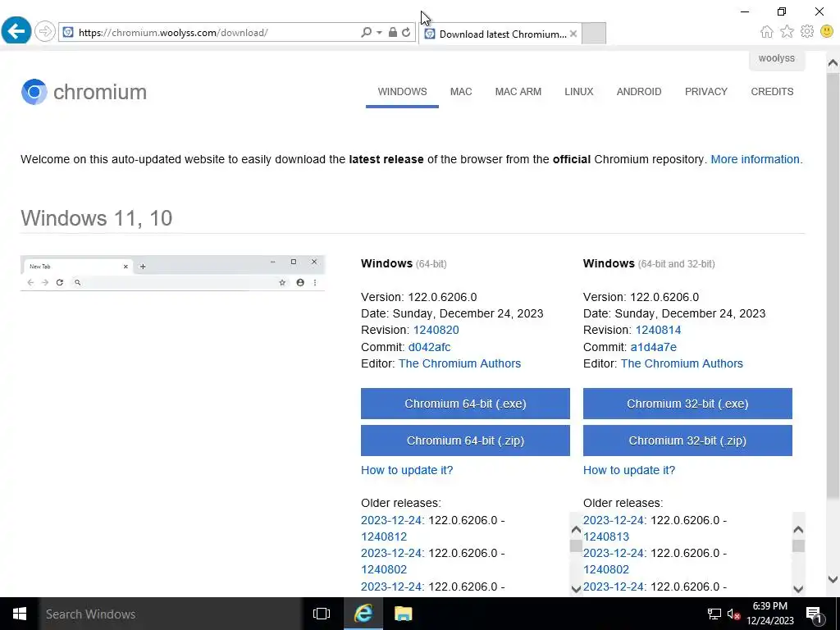This screenshot has width=840, height=630.
Task: Open the address bar dropdown arrow
Action: coord(379,32)
